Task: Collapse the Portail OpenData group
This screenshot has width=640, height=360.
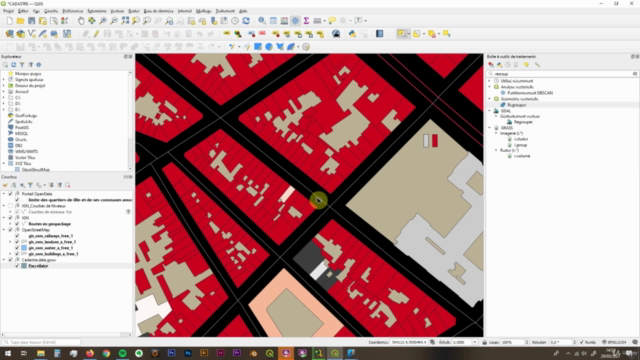Action: click(x=4, y=194)
